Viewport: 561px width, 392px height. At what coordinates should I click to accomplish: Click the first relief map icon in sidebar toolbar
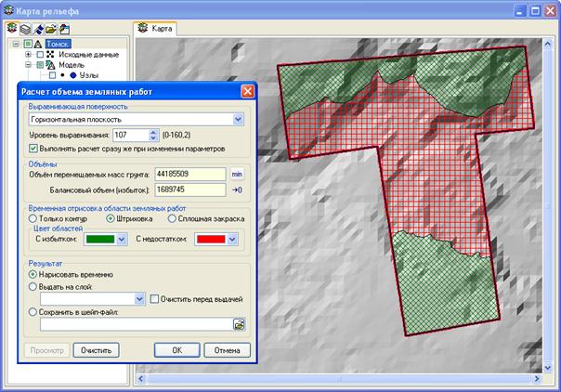[x=9, y=29]
